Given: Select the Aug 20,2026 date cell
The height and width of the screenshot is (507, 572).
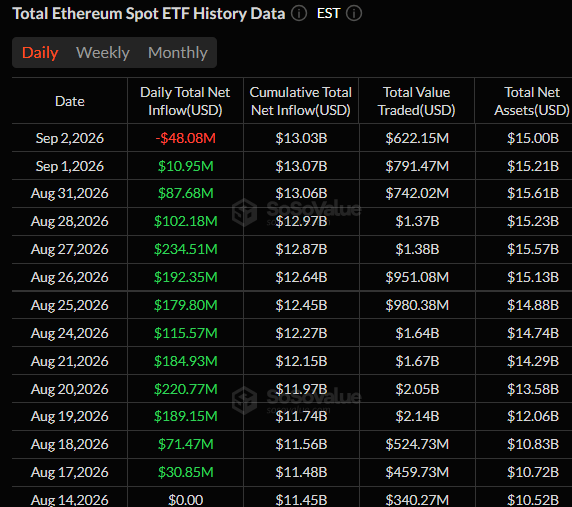Looking at the screenshot, I should click(70, 389).
